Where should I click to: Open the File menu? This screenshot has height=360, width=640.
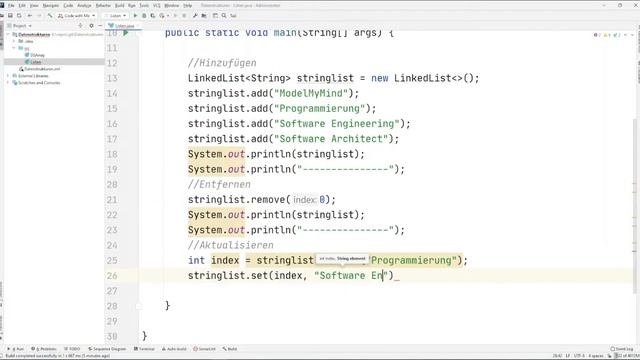tap(11, 6)
